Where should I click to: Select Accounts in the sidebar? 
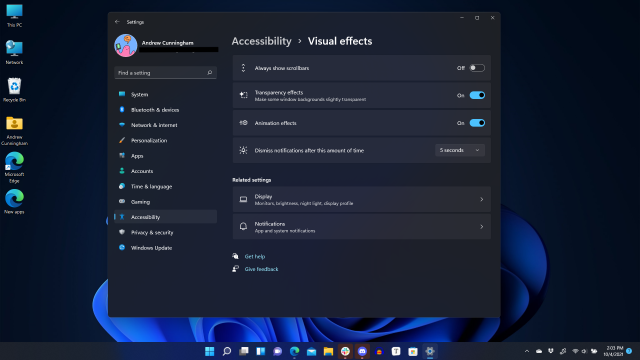click(x=165, y=171)
